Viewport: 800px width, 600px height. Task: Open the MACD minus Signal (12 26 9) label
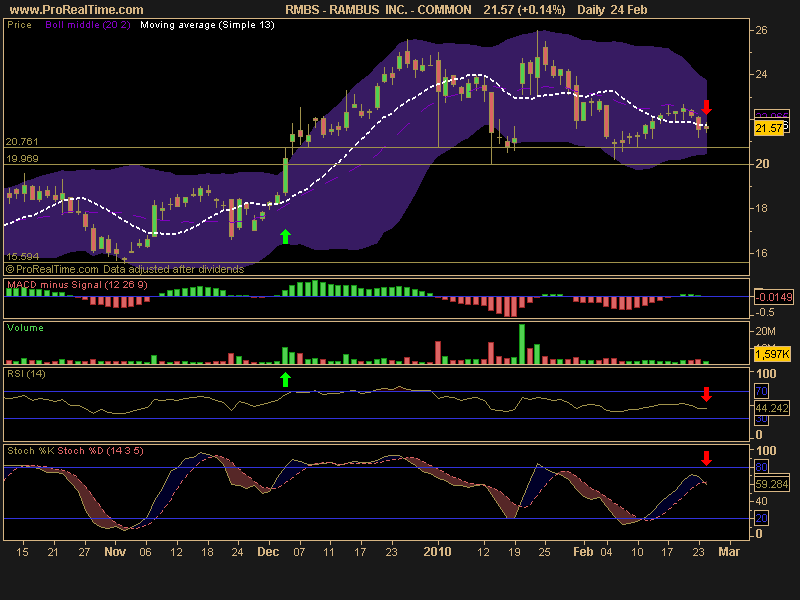(77, 285)
